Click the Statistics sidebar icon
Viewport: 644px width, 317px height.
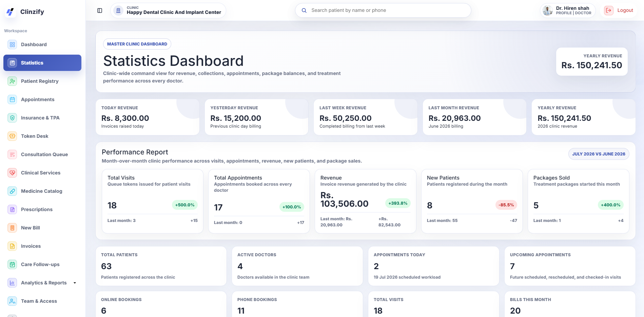pos(12,63)
